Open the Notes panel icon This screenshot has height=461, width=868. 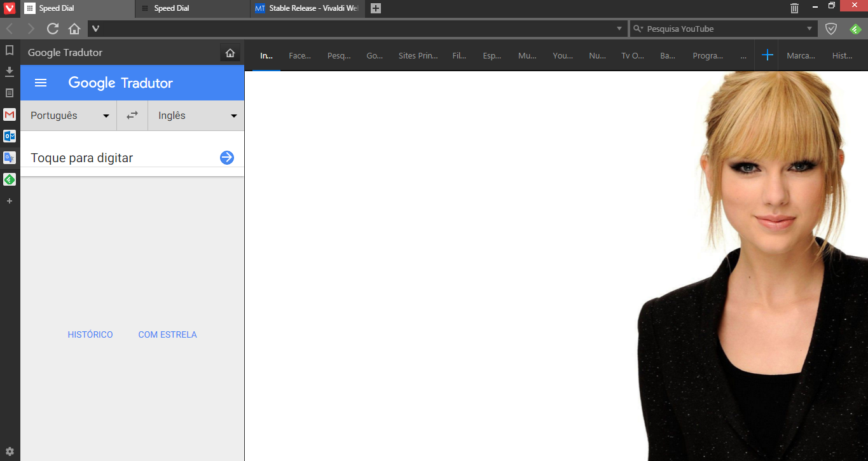[10, 93]
